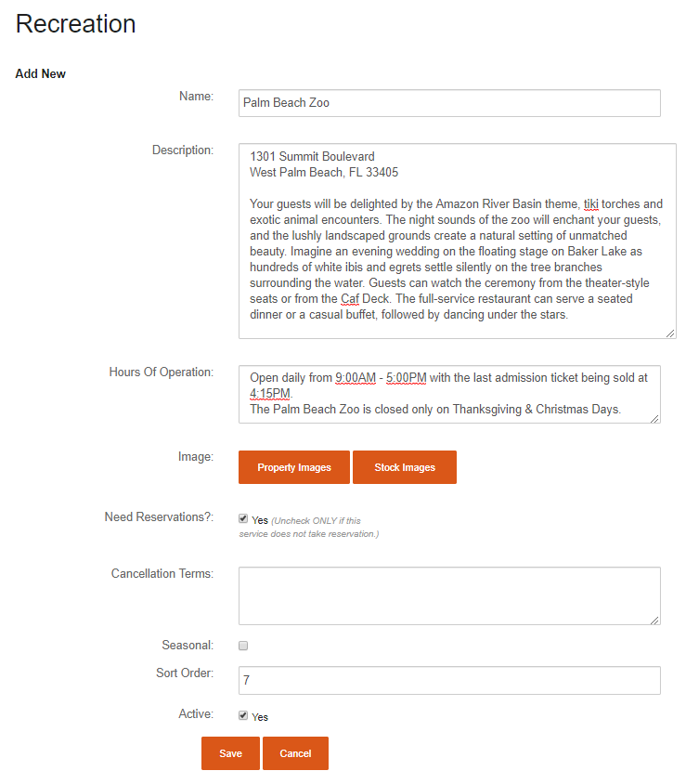The height and width of the screenshot is (784, 686).
Task: Enable the Seasonal checkbox
Action: point(243,646)
